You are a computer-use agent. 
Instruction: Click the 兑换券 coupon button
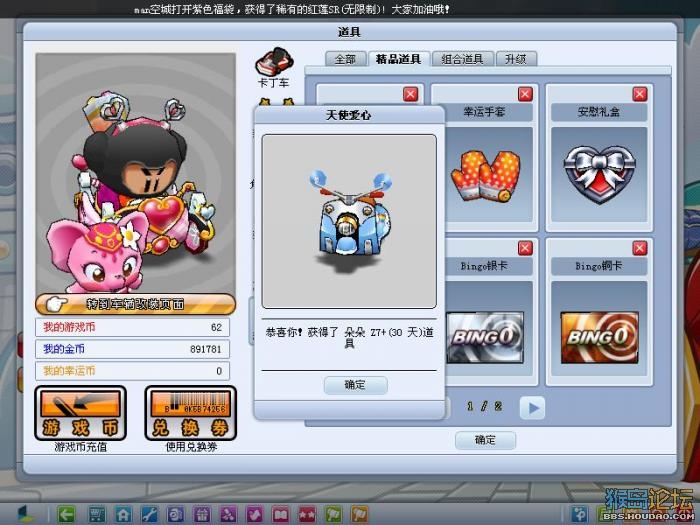[191, 413]
